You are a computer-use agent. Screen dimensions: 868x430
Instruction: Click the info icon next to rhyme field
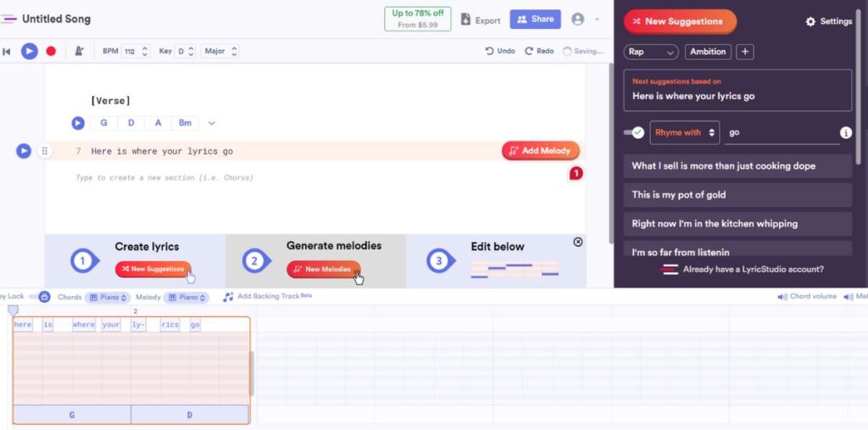(845, 133)
